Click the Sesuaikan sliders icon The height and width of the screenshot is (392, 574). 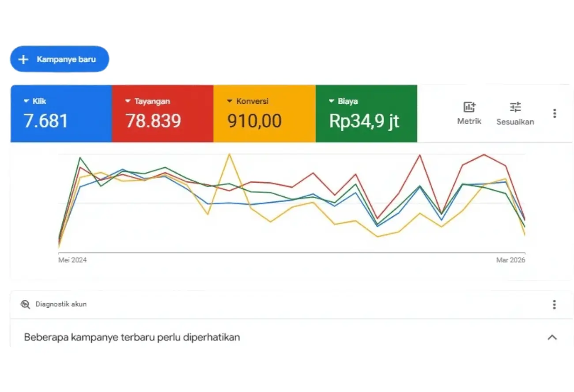(x=515, y=107)
